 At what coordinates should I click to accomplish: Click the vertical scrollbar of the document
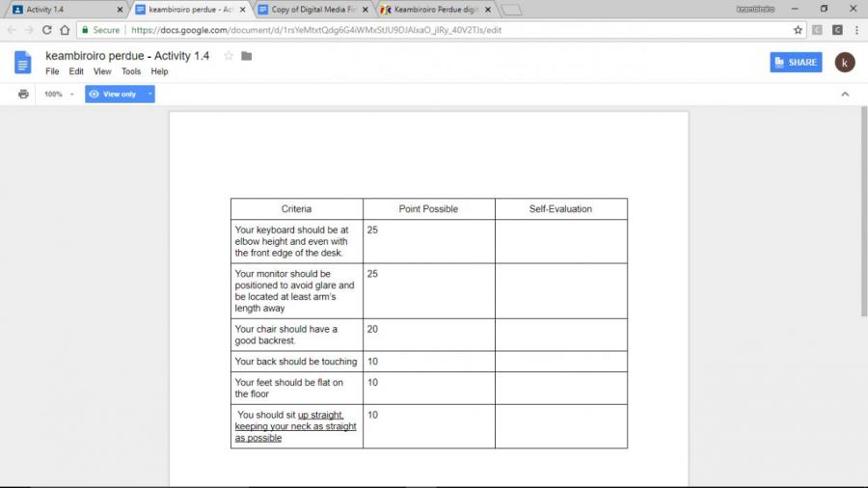click(863, 212)
